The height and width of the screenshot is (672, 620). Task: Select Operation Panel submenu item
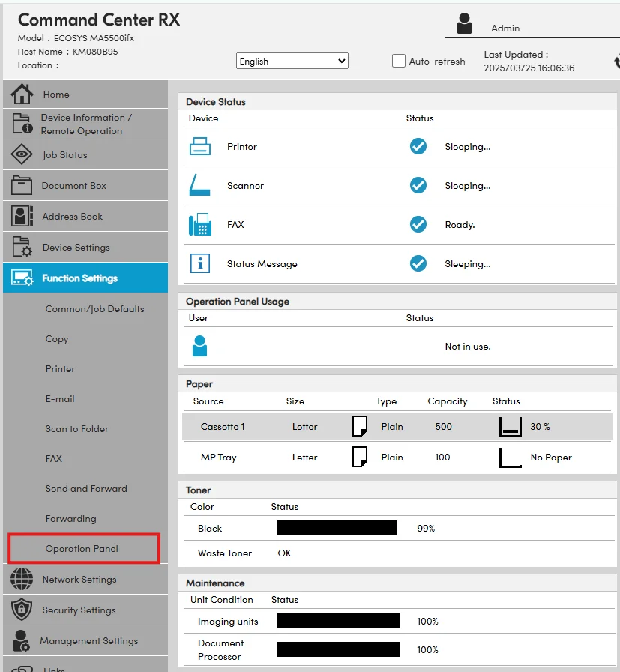(x=82, y=549)
